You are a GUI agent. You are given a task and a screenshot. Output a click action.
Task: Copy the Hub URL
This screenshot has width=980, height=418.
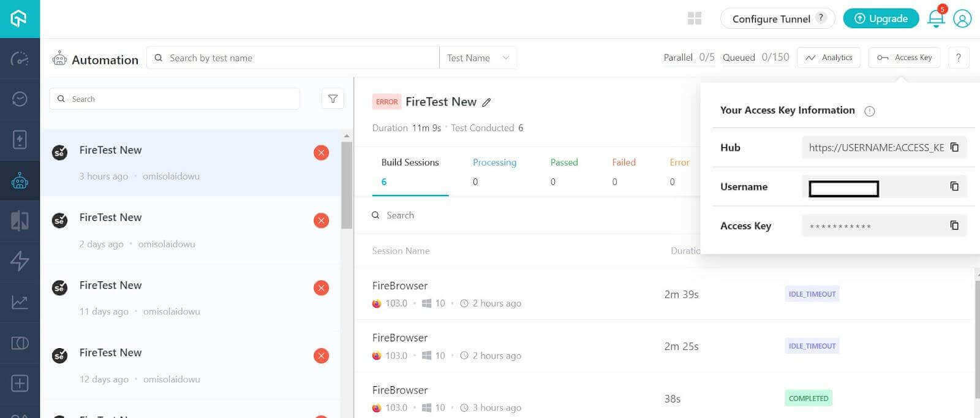point(954,147)
